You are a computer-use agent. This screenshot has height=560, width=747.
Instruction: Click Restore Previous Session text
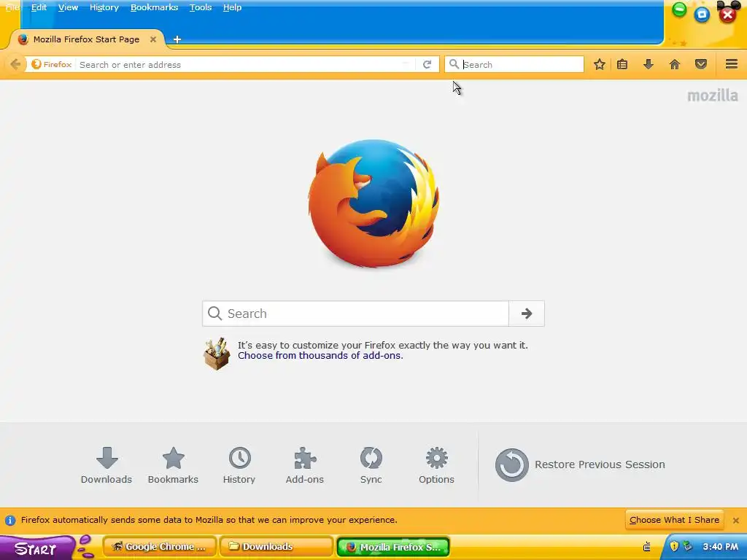click(600, 464)
